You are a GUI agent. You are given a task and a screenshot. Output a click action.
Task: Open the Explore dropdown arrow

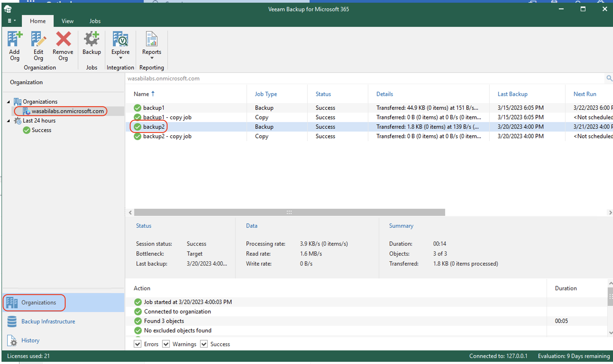[121, 58]
